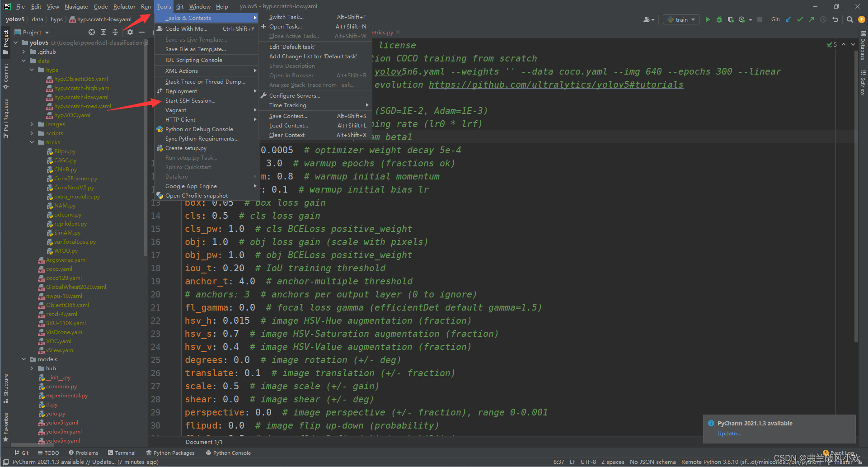Open the SciView side panel
This screenshot has height=467, width=868.
[863, 83]
